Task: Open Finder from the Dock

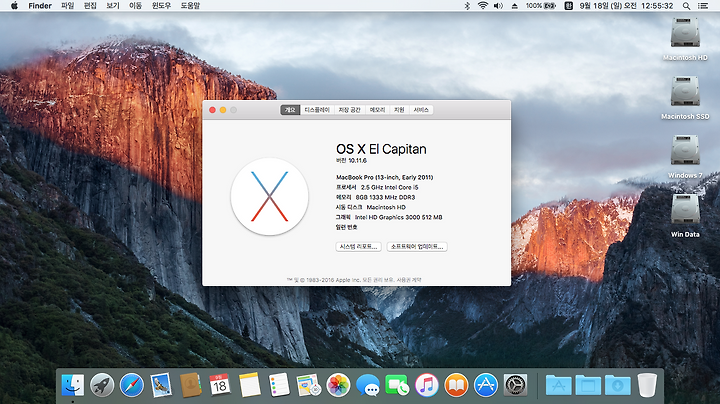Action: (x=73, y=385)
